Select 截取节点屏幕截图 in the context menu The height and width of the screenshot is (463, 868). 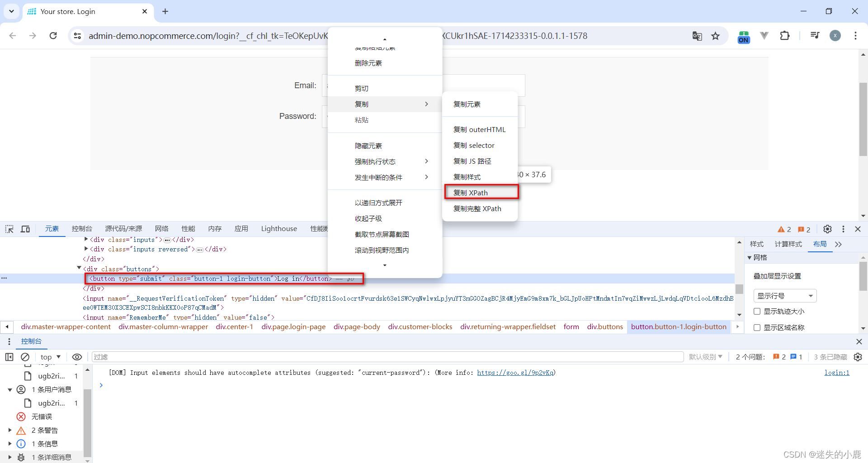pyautogui.click(x=385, y=234)
